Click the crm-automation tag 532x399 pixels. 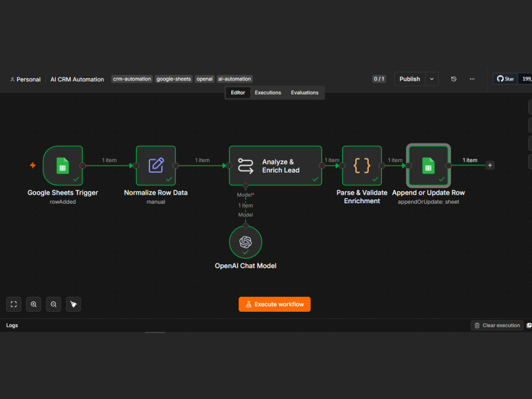point(132,79)
